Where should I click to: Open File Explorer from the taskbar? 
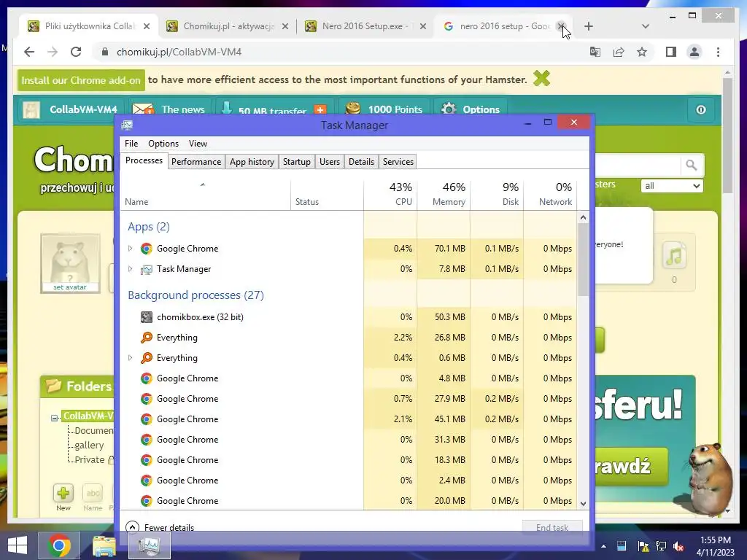click(x=104, y=545)
